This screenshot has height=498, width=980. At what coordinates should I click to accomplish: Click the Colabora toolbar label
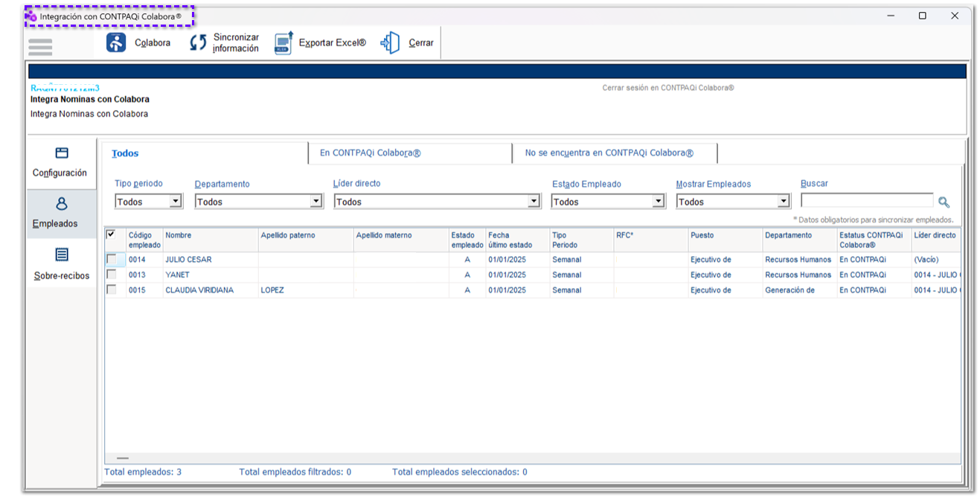pyautogui.click(x=153, y=43)
